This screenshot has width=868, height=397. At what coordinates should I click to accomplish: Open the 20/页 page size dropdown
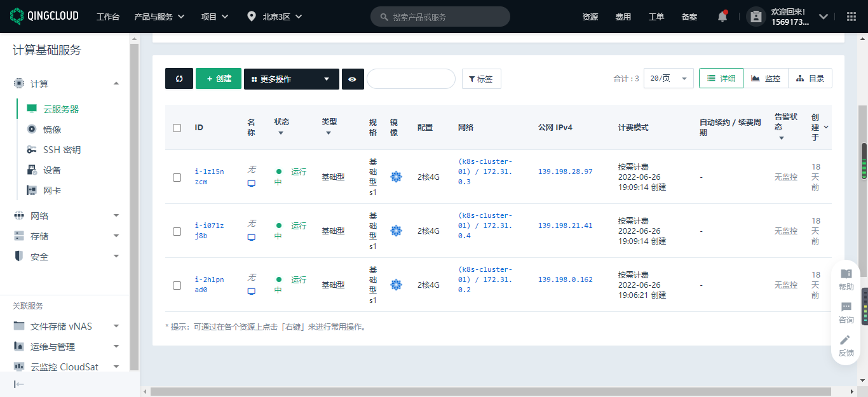[668, 77]
